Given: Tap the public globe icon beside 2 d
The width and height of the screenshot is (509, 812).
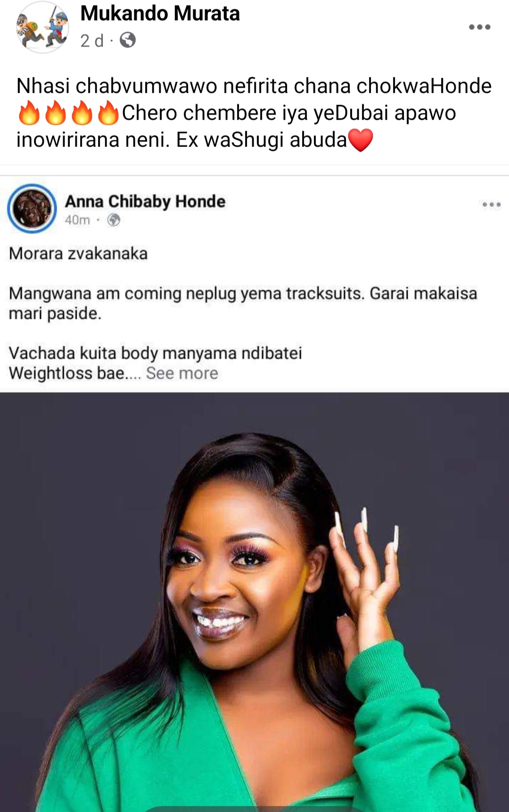Looking at the screenshot, I should coord(127,40).
